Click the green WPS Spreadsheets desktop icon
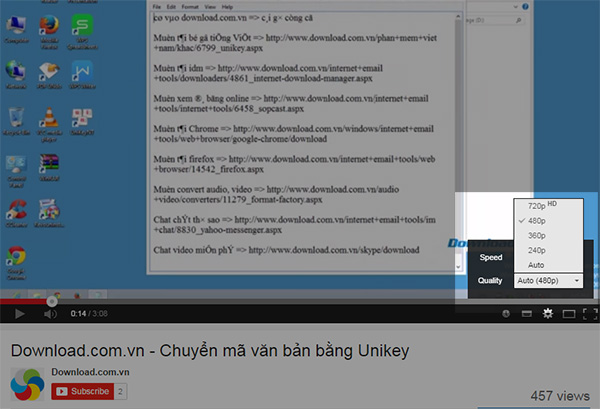 coord(82,32)
